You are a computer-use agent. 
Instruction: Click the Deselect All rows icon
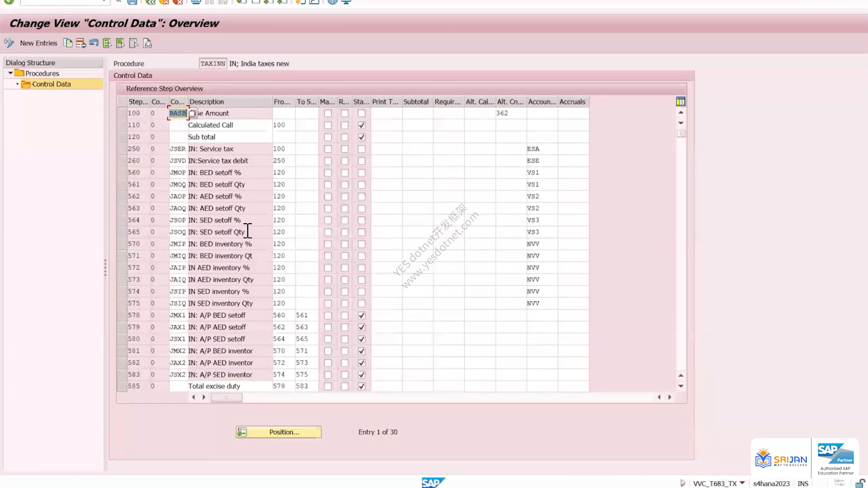pos(134,43)
